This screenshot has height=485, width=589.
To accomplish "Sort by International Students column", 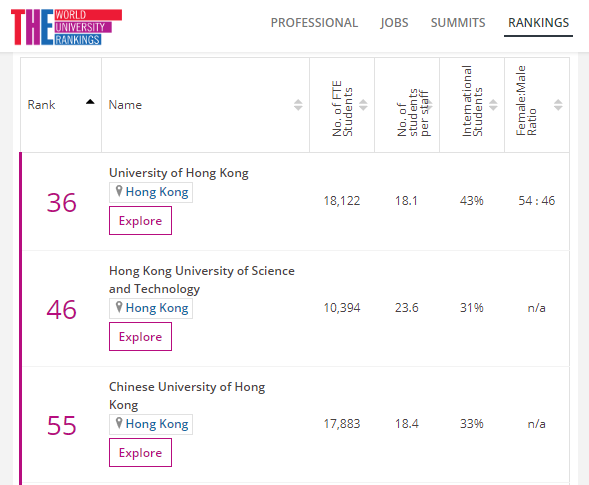I will click(x=493, y=105).
